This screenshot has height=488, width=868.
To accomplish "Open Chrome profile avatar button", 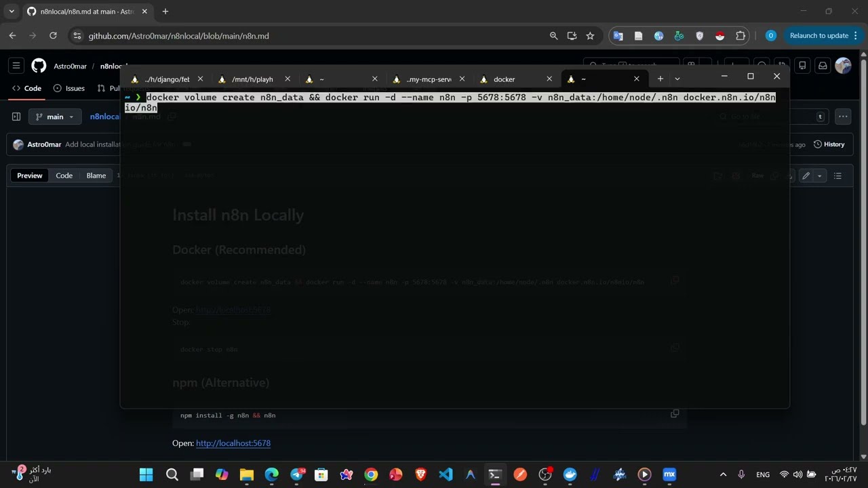I will 770,36.
